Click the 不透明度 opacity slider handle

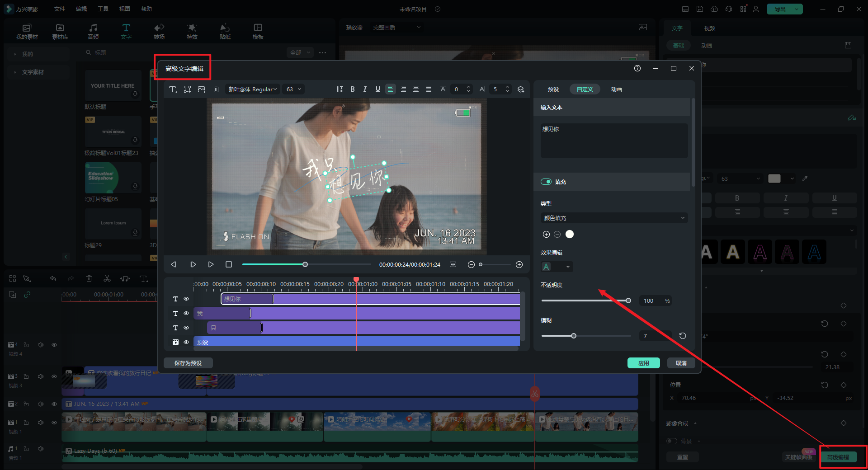click(628, 301)
